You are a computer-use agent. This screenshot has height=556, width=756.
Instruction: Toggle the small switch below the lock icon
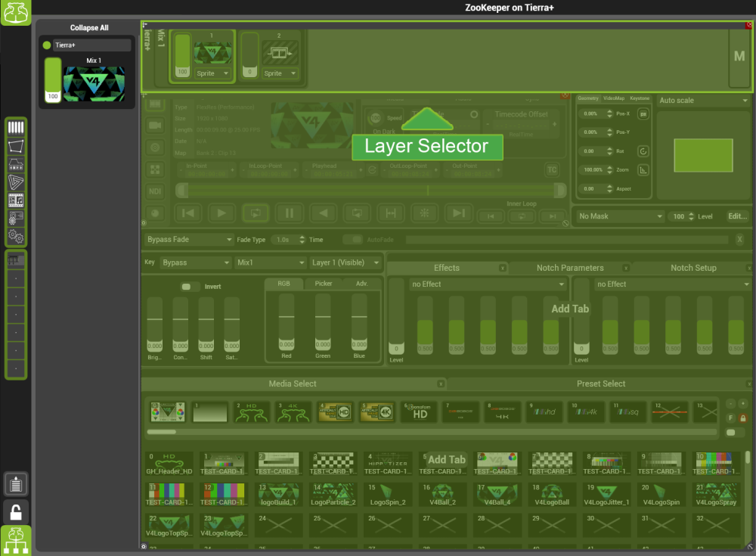tap(734, 433)
